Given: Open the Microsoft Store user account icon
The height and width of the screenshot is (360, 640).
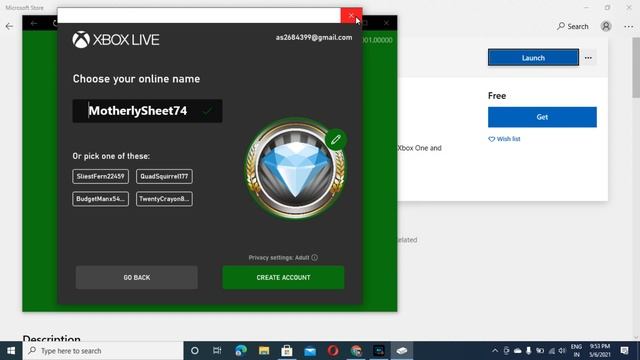Looking at the screenshot, I should pos(606,27).
